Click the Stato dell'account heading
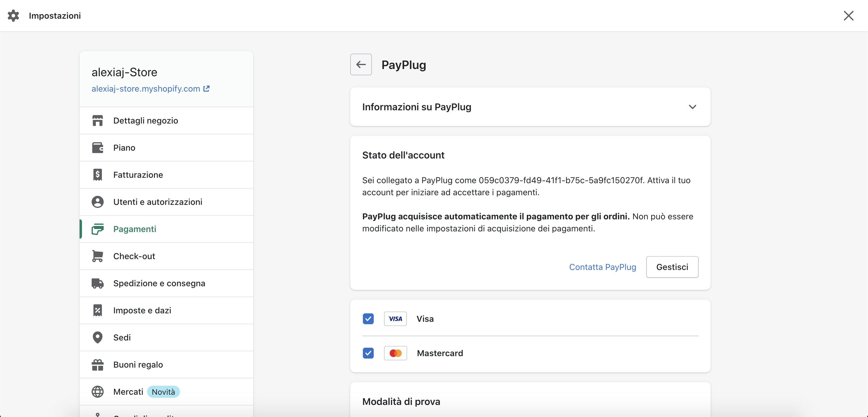The image size is (868, 417). [x=403, y=155]
